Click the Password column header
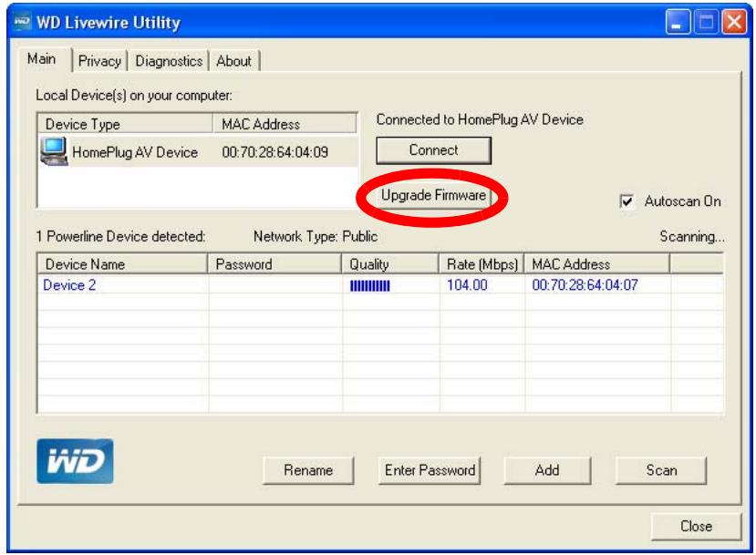The height and width of the screenshot is (555, 756). [x=274, y=264]
